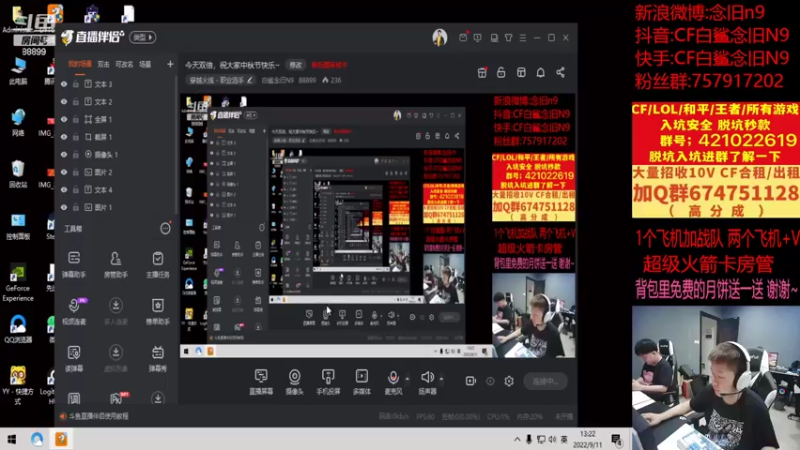Click the layout icon next to the bell
Viewport: 800px width, 450px height.
click(521, 72)
